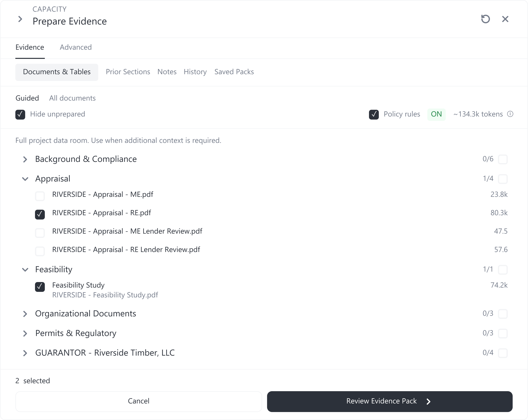Expand the Organizational Documents folder

25,314
